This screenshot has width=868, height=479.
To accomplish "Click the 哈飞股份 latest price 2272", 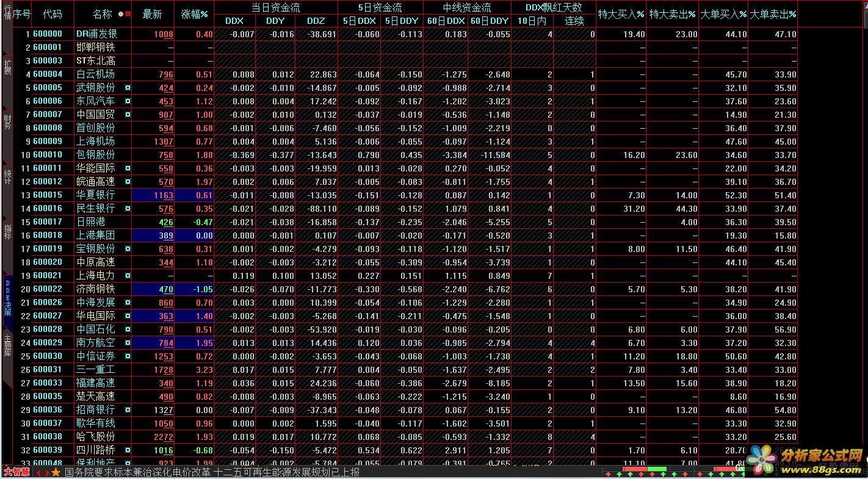I will tap(164, 437).
